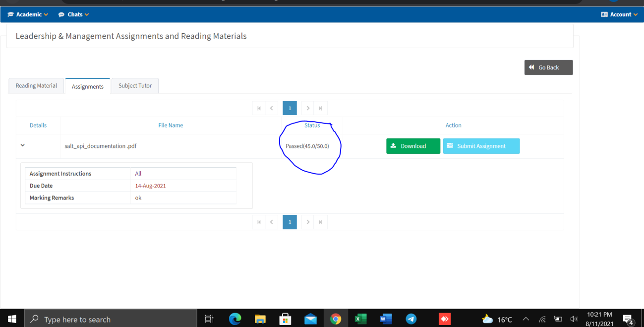Expand the Account menu

click(x=619, y=14)
